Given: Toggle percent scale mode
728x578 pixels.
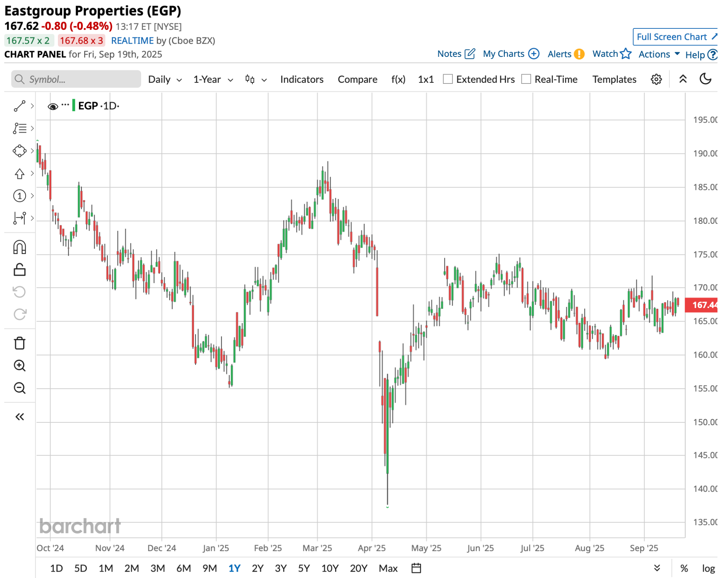Looking at the screenshot, I should click(684, 568).
